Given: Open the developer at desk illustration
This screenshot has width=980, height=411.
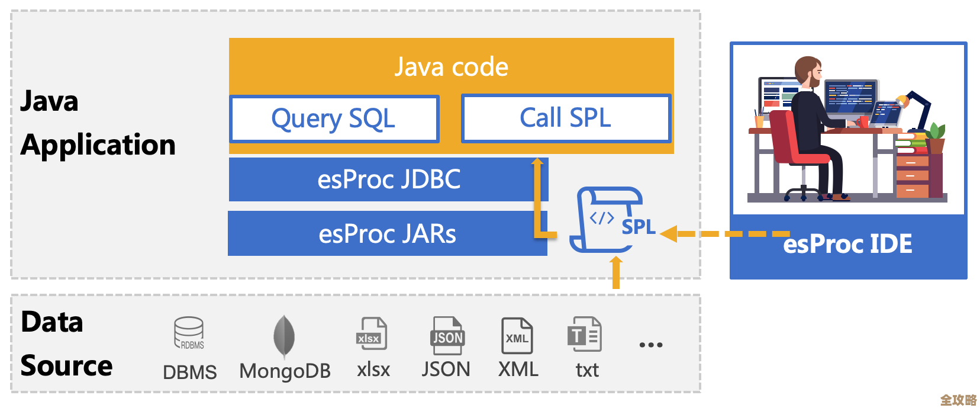Looking at the screenshot, I should pyautogui.click(x=848, y=129).
